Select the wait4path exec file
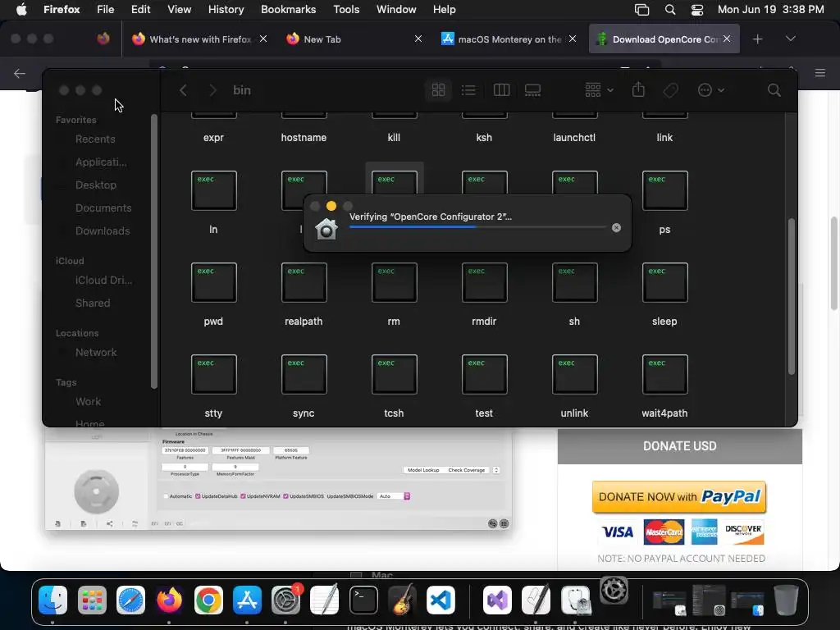This screenshot has width=840, height=630. tap(664, 375)
